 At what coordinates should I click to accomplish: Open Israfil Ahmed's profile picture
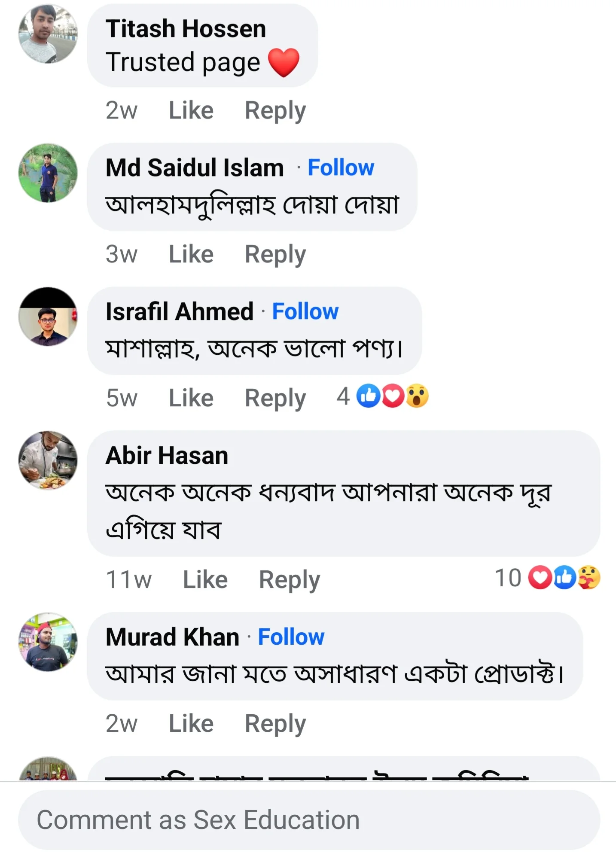tap(49, 316)
